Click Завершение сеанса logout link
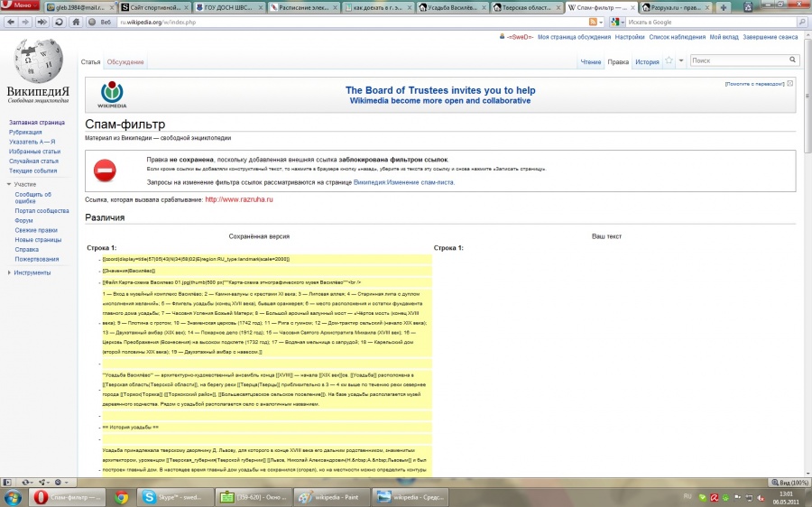 (770, 37)
